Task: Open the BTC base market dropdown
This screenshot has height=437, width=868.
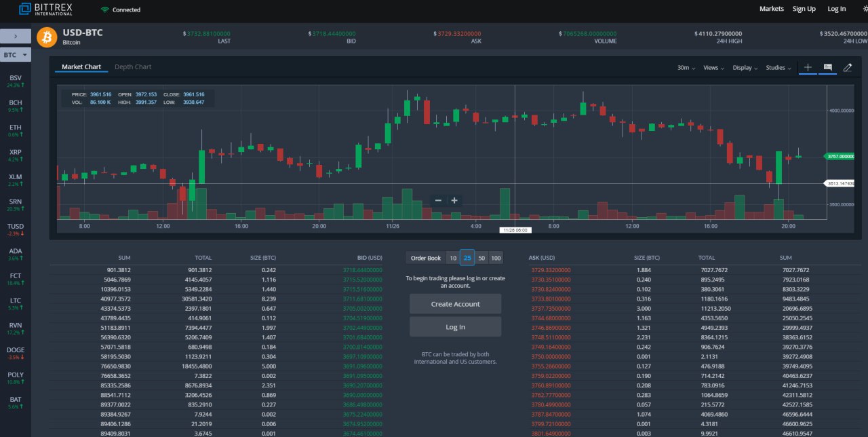Action: click(x=16, y=55)
